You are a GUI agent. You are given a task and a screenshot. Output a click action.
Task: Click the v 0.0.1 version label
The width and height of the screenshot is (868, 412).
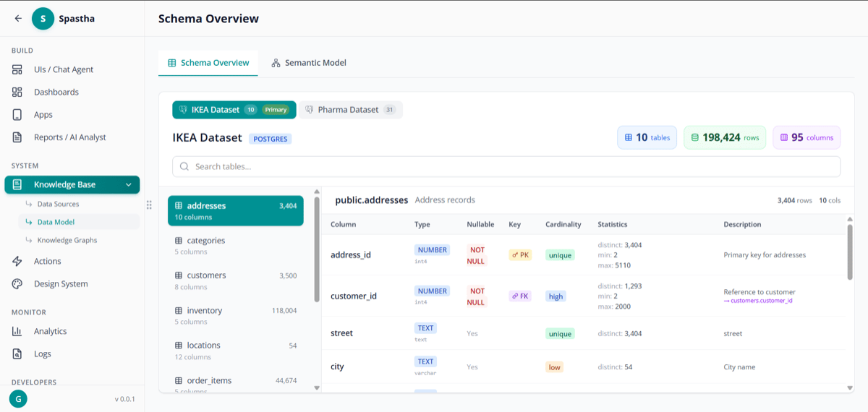coord(124,399)
